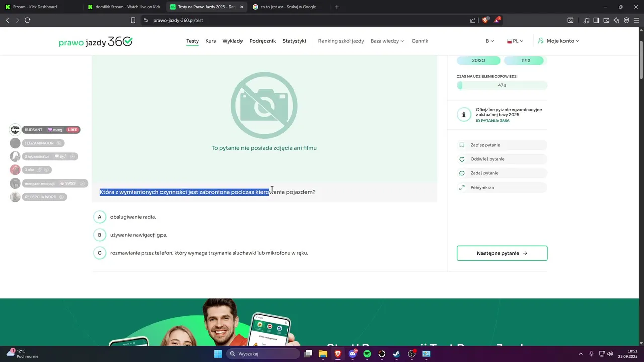Open the Podręcznik menu item
644x362 pixels.
coord(263,41)
